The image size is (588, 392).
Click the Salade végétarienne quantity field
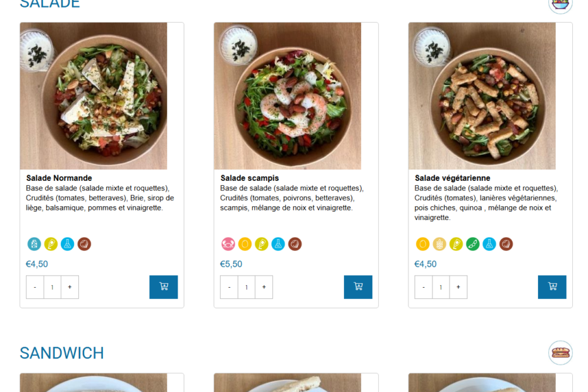coord(441,287)
